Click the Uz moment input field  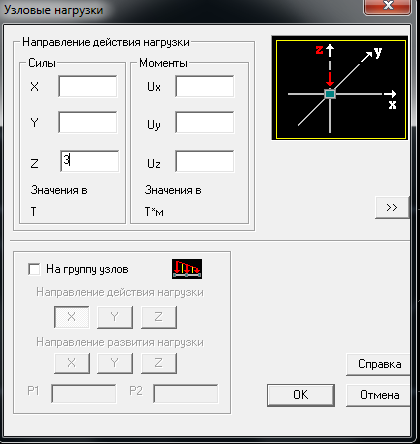pyautogui.click(x=205, y=161)
